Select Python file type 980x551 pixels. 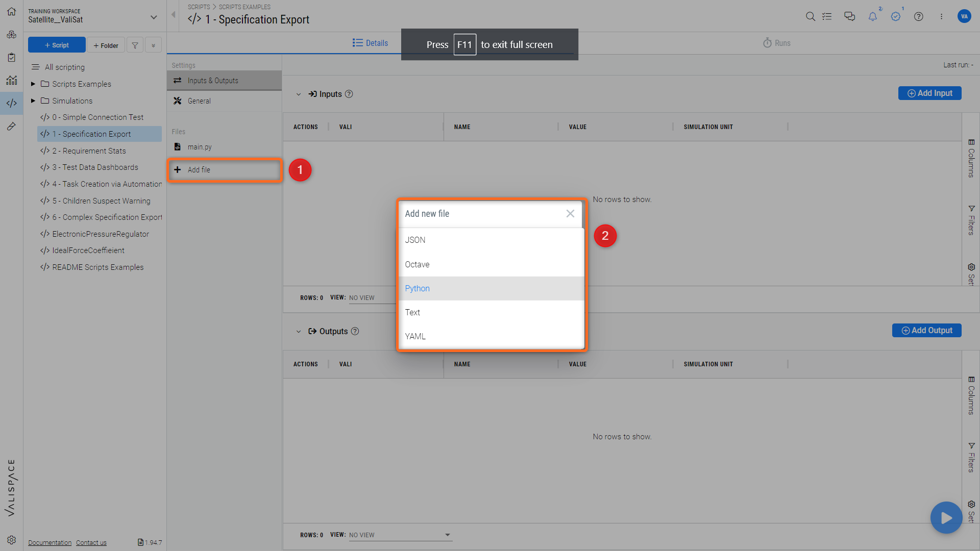492,288
